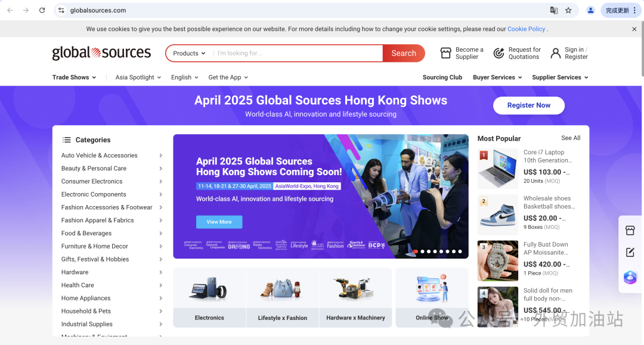
Task: Select Fashion Accessories & Footwear category
Action: pyautogui.click(x=107, y=207)
